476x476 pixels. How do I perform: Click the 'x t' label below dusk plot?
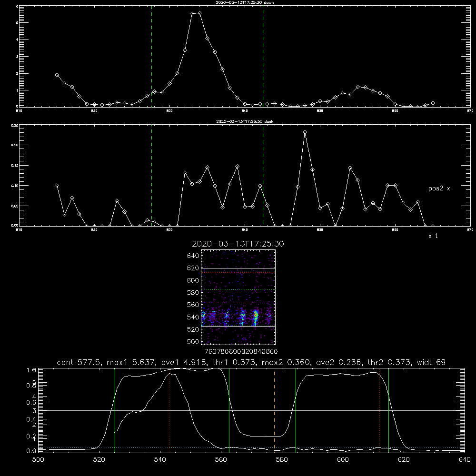[x=433, y=236]
